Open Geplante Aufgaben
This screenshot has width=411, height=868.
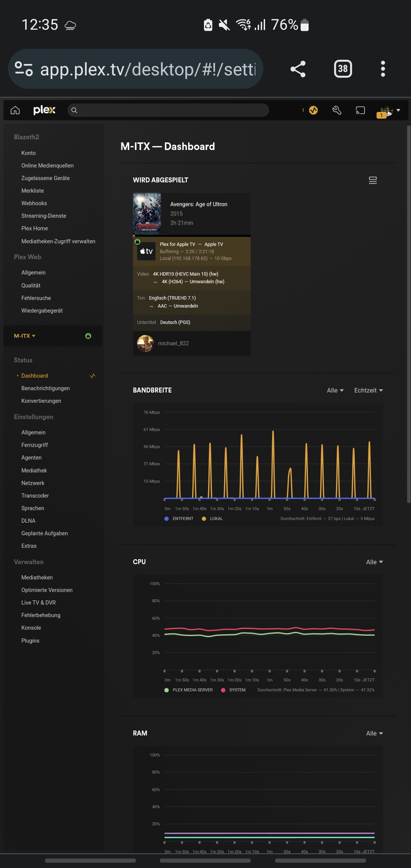click(x=45, y=533)
